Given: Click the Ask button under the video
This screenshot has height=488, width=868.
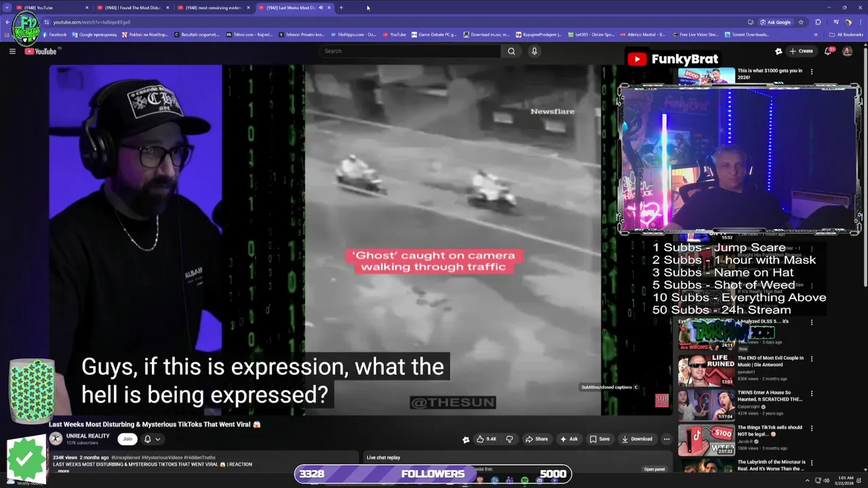Looking at the screenshot, I should [568, 439].
